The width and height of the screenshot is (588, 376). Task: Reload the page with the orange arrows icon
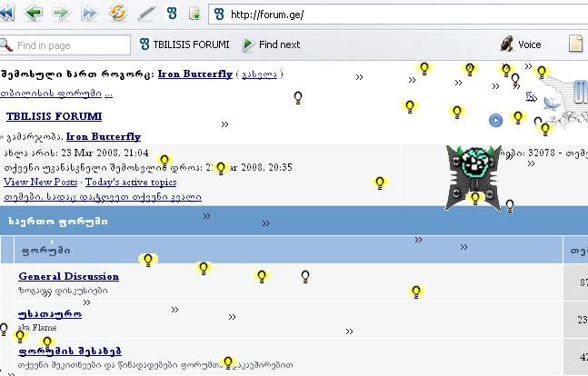click(118, 13)
